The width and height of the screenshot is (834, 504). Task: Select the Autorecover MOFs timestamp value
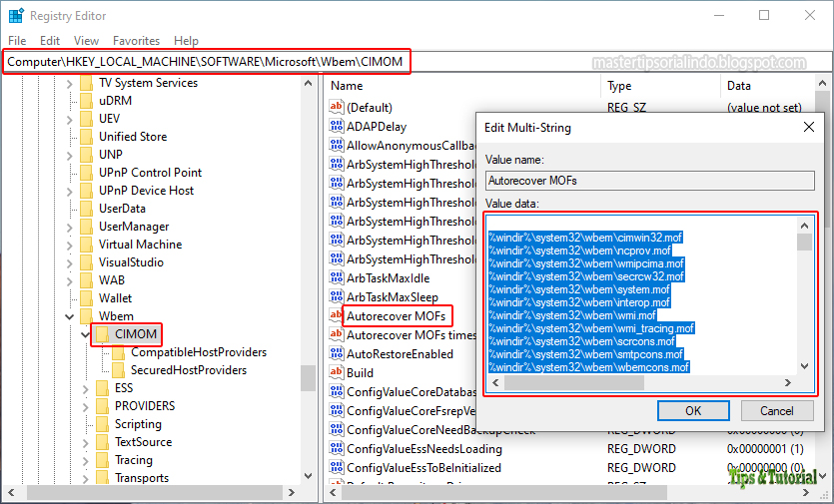[x=412, y=335]
